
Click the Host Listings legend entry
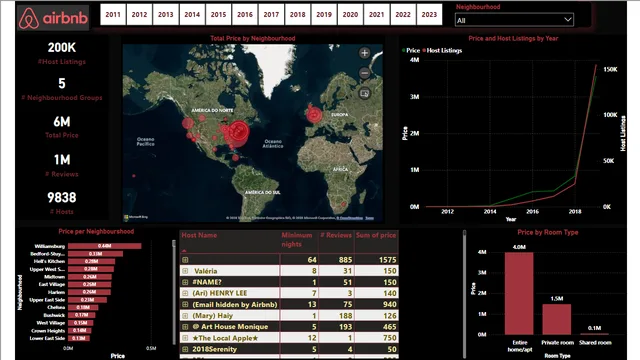pyautogui.click(x=442, y=51)
